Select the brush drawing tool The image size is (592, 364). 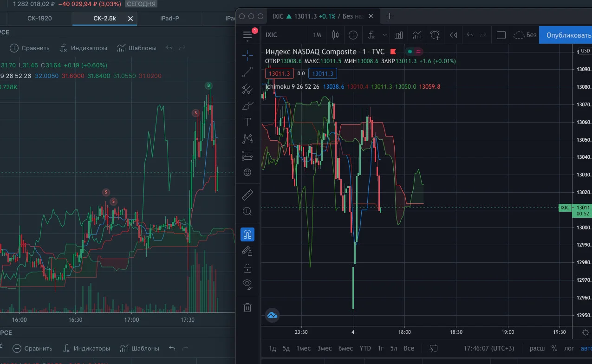pos(247,105)
